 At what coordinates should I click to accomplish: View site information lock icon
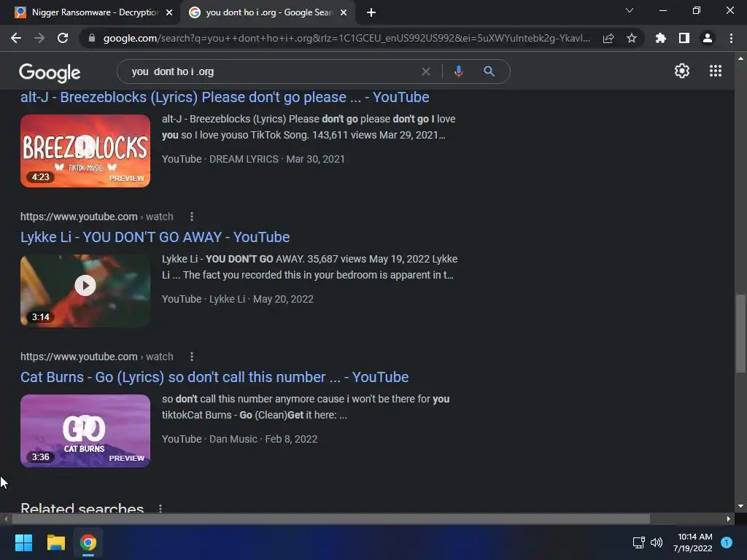coord(92,38)
